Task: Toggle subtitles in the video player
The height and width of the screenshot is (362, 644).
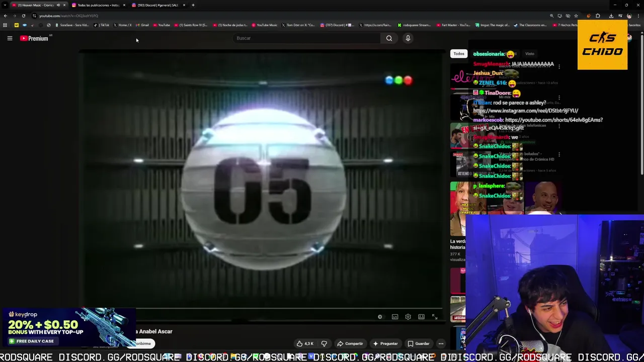Action: coord(395,317)
